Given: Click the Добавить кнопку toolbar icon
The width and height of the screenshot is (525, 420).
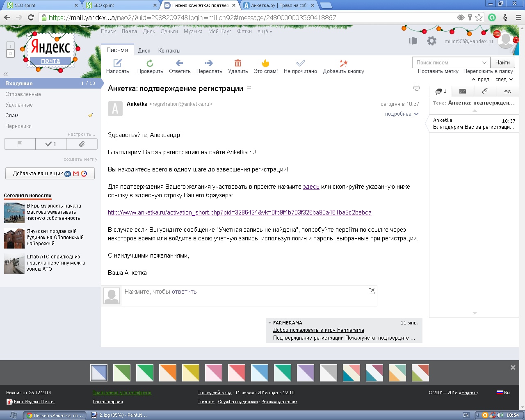Looking at the screenshot, I should [x=344, y=63].
